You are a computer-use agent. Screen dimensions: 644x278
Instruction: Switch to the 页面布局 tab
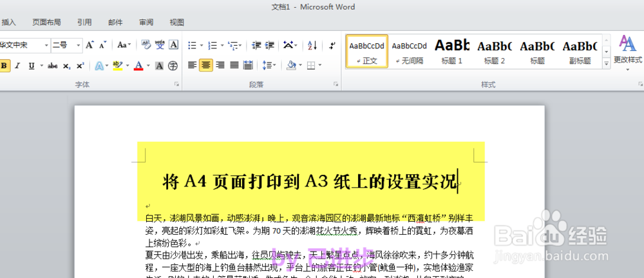point(47,22)
